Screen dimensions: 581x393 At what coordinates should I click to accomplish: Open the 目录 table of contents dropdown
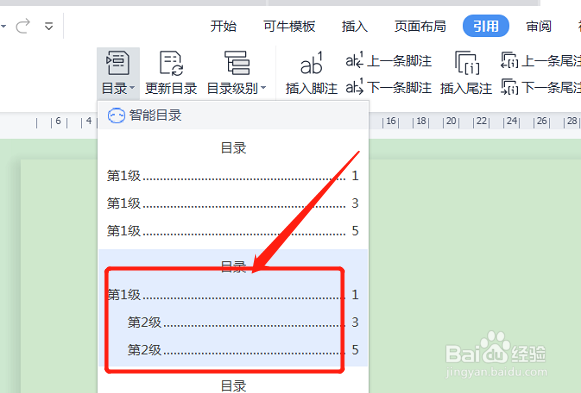(118, 73)
